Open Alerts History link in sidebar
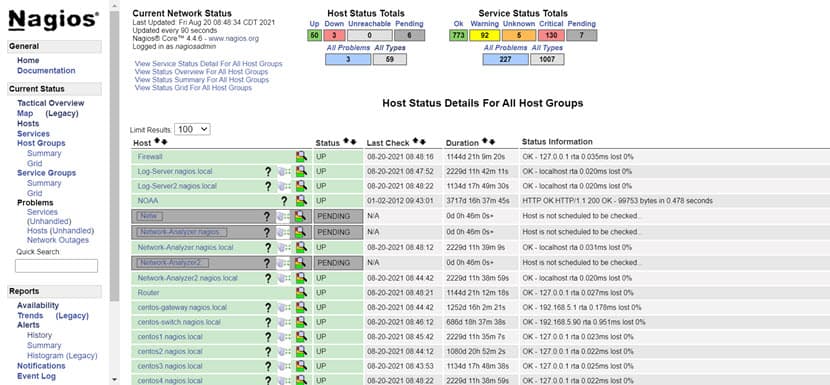This screenshot has width=830, height=385. 39,335
